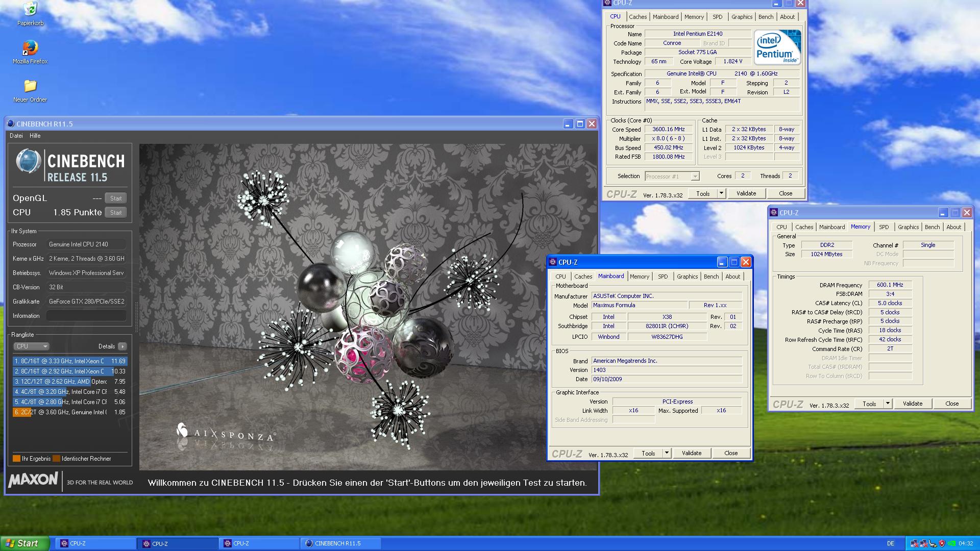Open the Datei menu in Cinebench
The width and height of the screenshot is (980, 551).
click(x=16, y=136)
